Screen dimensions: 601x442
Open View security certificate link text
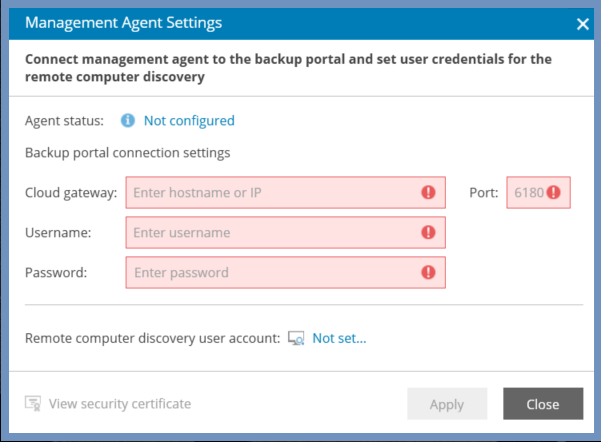(120, 404)
